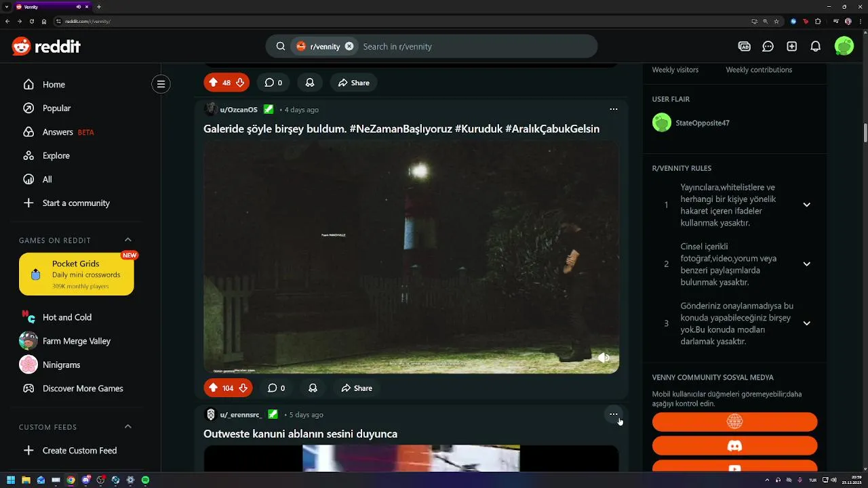Downvote the post with 104 points
This screenshot has width=868, height=488.
[x=243, y=388]
